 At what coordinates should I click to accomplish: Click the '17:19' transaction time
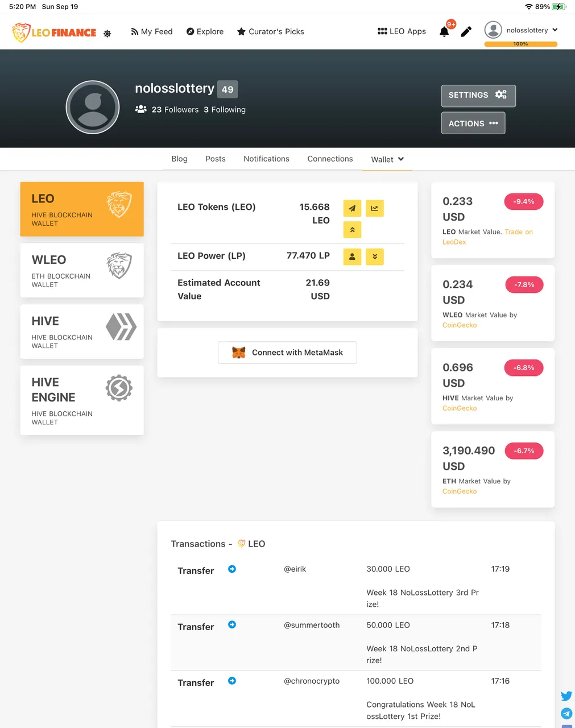(x=500, y=569)
